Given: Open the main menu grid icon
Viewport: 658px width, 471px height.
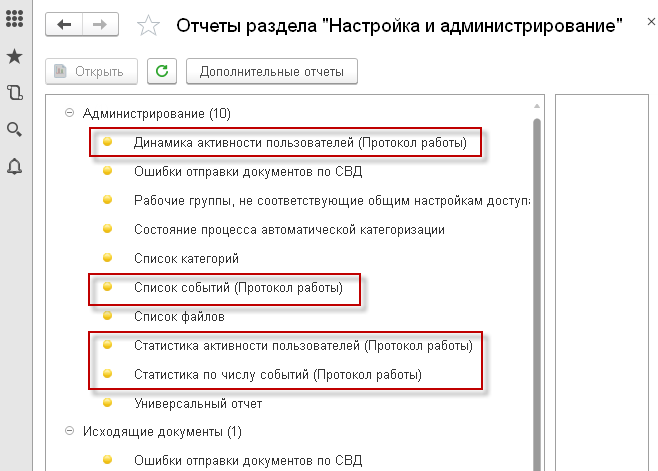Looking at the screenshot, I should (14, 22).
